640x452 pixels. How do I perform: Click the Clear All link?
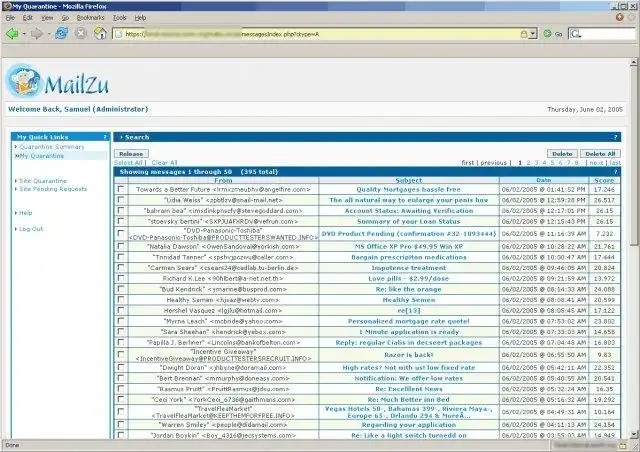tap(164, 163)
